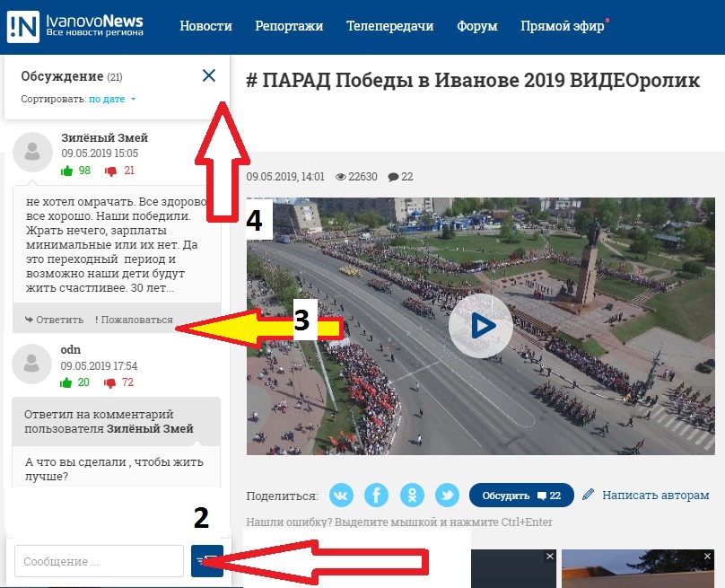Click the IvanovoNews logo

75,26
